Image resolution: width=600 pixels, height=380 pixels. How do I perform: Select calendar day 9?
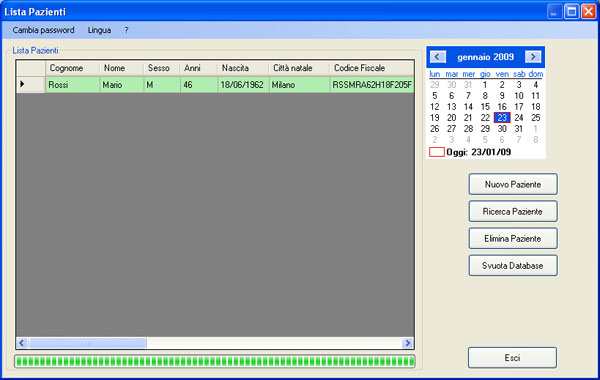point(502,96)
